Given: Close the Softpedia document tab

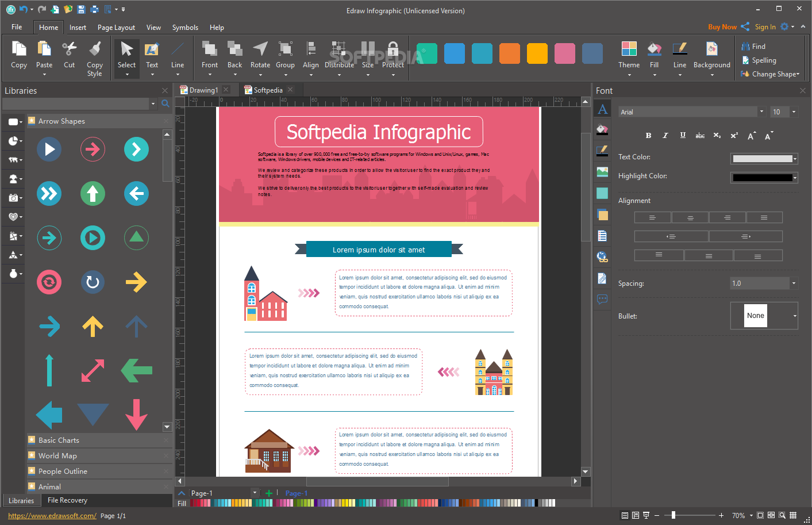Looking at the screenshot, I should [290, 90].
